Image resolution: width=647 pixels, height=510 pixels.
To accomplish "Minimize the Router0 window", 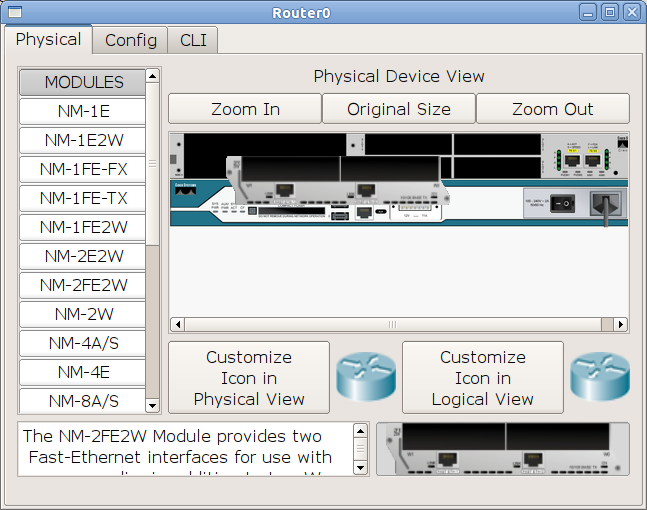I will click(x=588, y=12).
